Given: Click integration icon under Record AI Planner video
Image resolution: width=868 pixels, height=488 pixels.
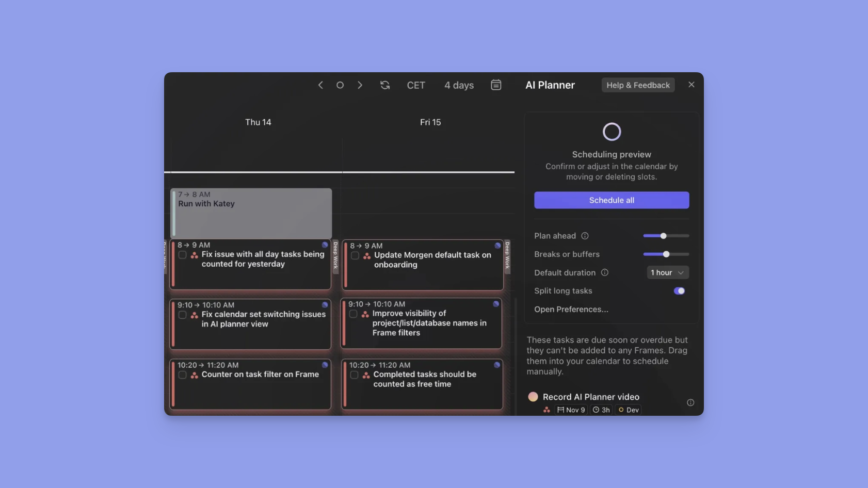Looking at the screenshot, I should pyautogui.click(x=546, y=410).
